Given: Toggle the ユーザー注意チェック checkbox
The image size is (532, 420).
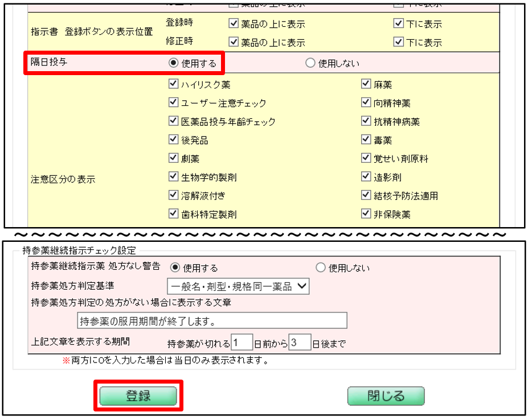Looking at the screenshot, I should click(174, 103).
